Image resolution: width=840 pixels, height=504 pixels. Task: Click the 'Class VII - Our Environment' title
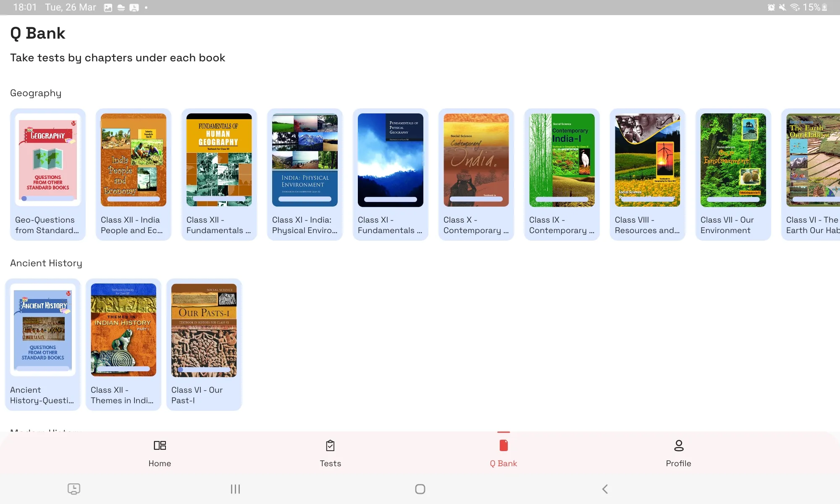coord(727,225)
